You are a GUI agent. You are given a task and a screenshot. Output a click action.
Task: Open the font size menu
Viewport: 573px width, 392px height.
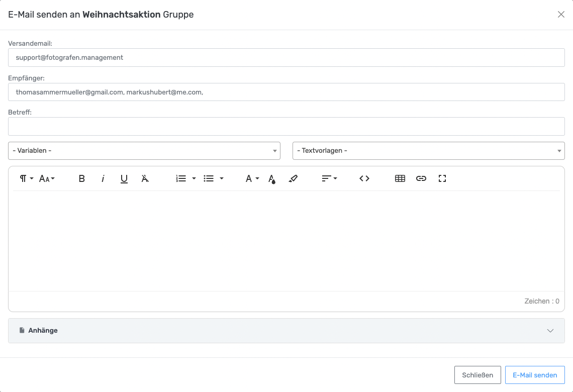click(x=47, y=178)
